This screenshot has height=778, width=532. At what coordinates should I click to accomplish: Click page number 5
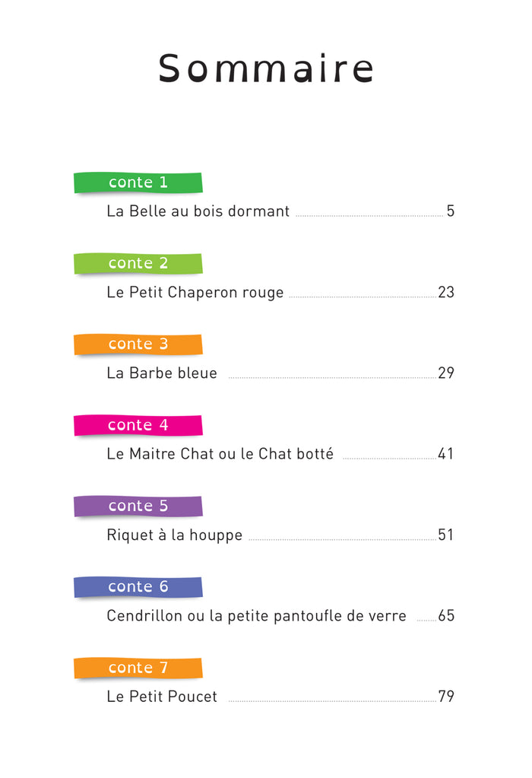tap(450, 211)
